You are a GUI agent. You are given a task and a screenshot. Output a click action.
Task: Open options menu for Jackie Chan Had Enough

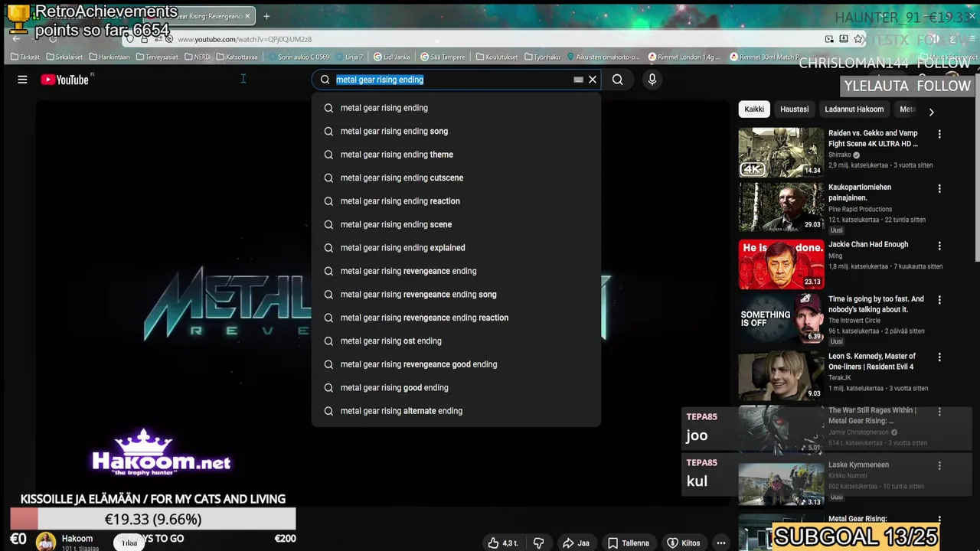tap(939, 246)
